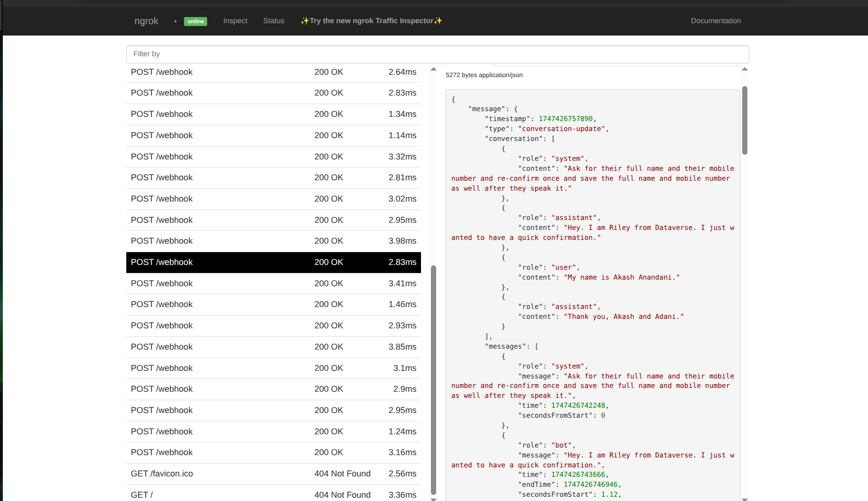This screenshot has height=501, width=868.
Task: Select the POST /webhook request with 2.9ms
Action: click(x=273, y=389)
